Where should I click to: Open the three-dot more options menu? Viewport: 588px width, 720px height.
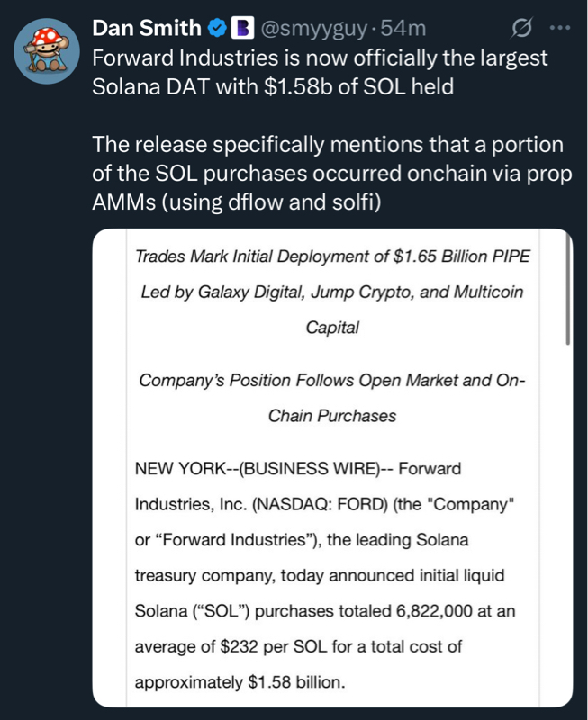(x=559, y=29)
